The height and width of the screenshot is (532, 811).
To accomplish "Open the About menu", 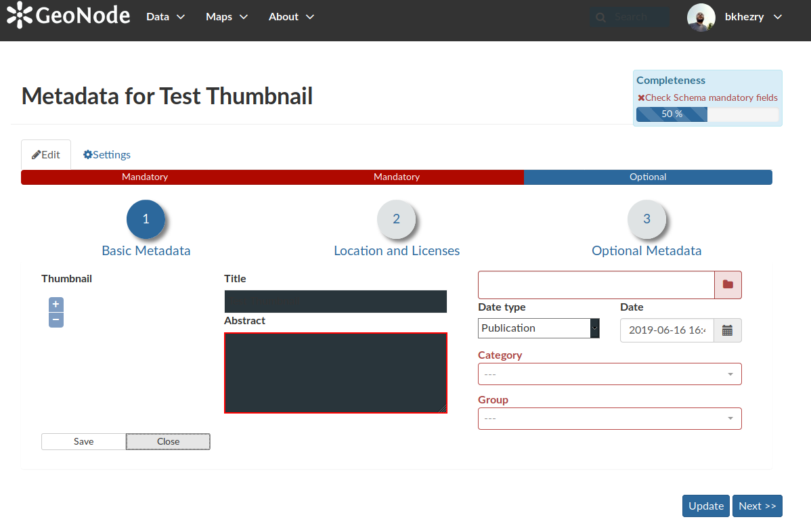I will click(291, 17).
